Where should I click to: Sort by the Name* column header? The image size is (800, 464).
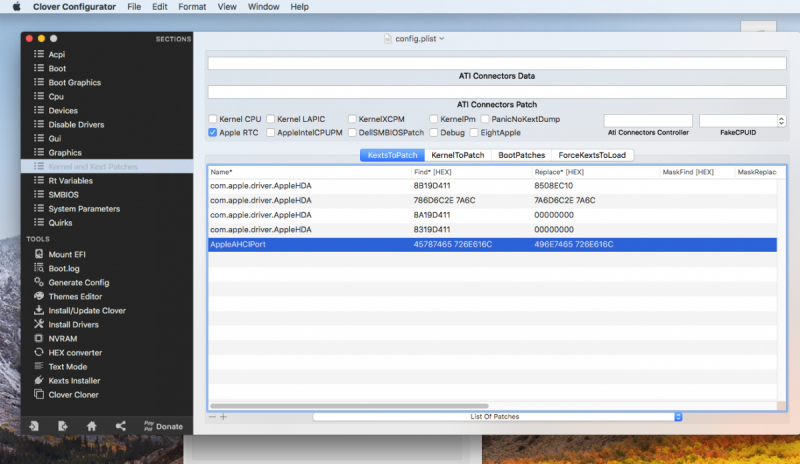tap(309, 172)
